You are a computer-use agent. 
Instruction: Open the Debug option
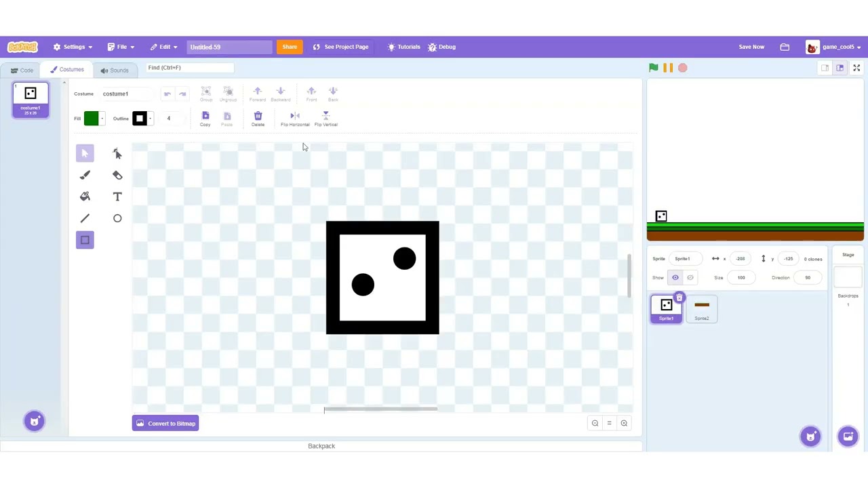coord(441,47)
